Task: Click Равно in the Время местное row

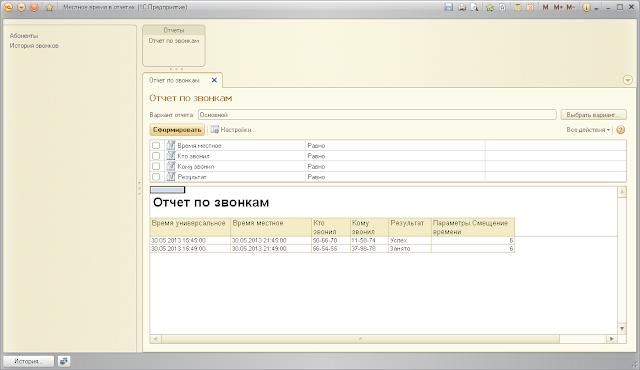Action: click(x=316, y=146)
